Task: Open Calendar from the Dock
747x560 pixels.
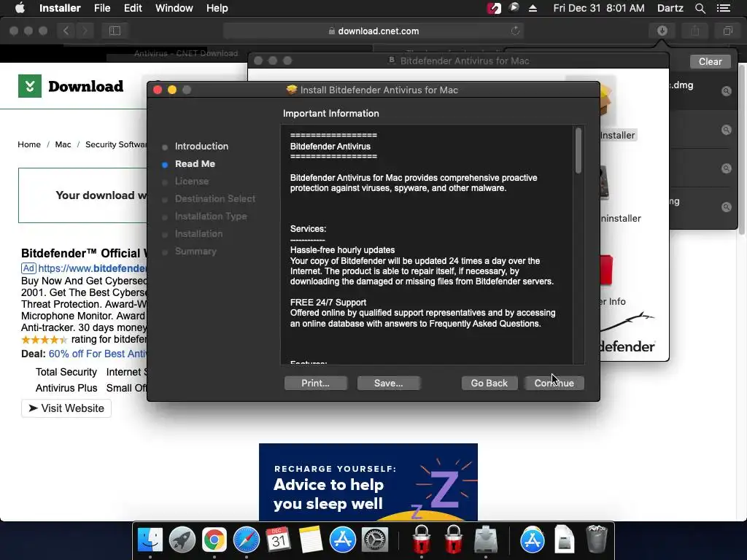Action: (x=278, y=540)
